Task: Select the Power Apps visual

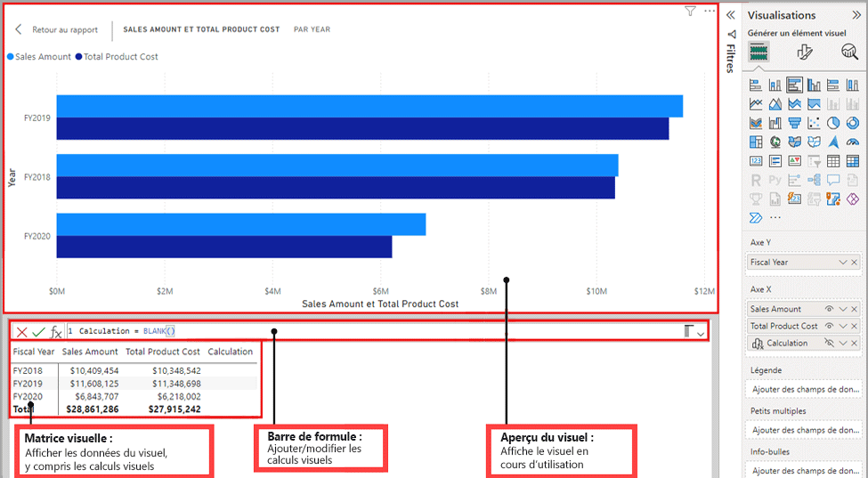Action: click(x=853, y=198)
